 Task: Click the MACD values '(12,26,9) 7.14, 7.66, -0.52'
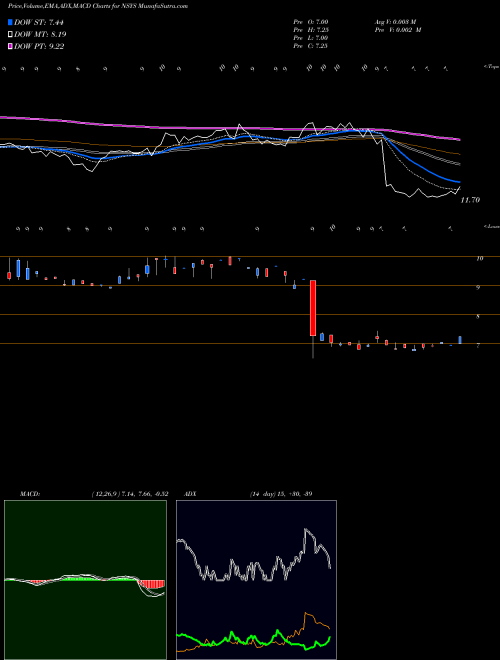pyautogui.click(x=129, y=494)
